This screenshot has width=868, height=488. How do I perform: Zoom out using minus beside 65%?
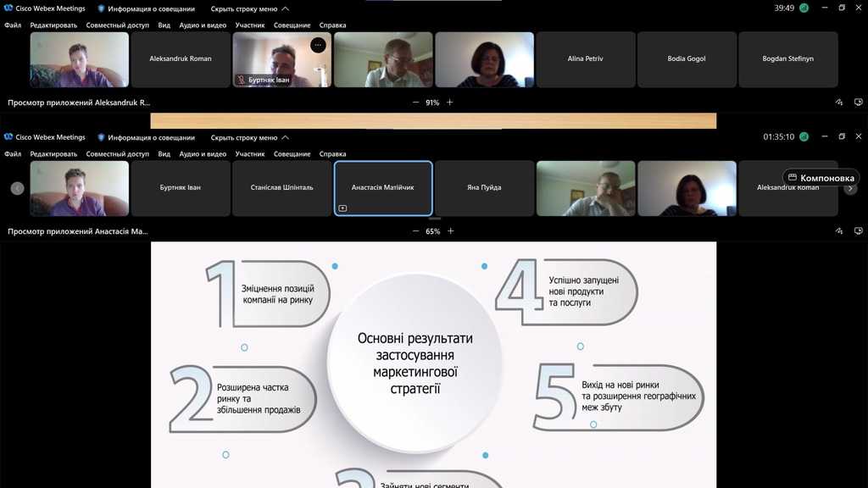[415, 231]
